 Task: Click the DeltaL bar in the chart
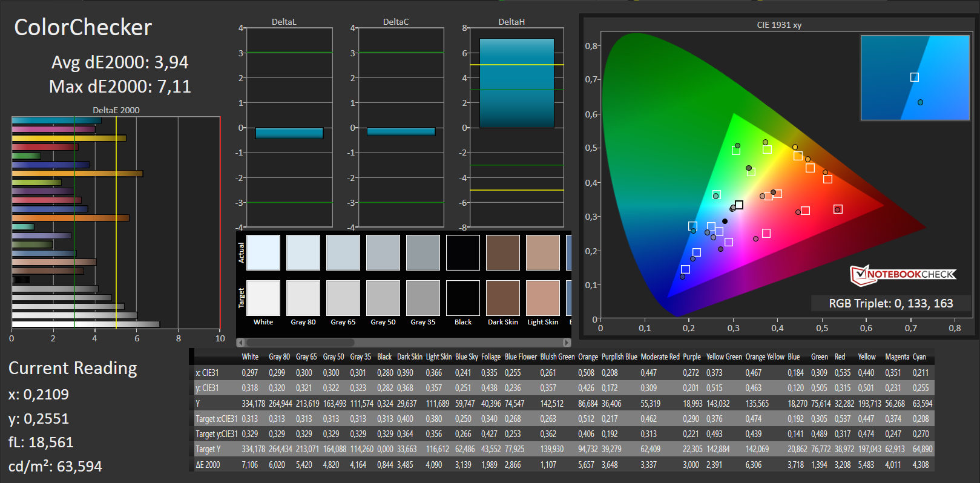pyautogui.click(x=289, y=133)
